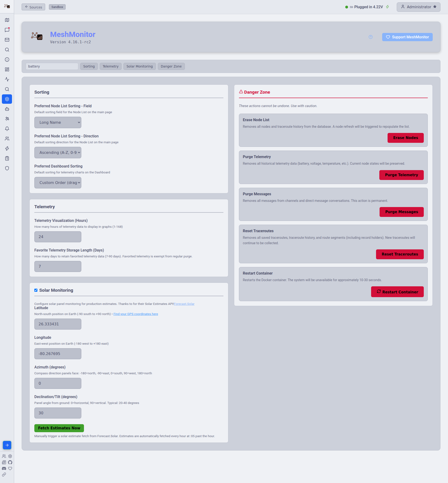Image resolution: width=448 pixels, height=483 pixels.
Task: Select the Telemetry tab in the filter bar
Action: (111, 66)
